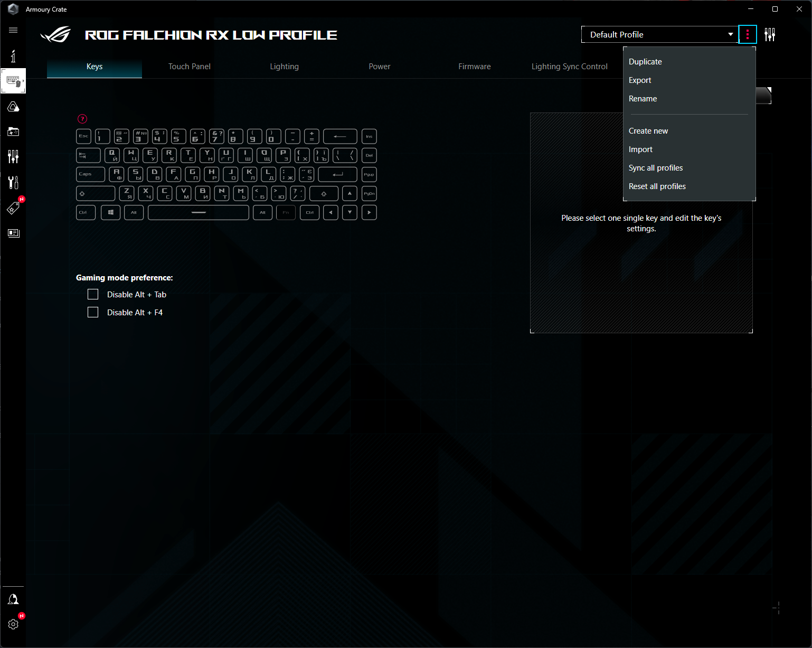
Task: Select the right Shift key
Action: point(324,193)
